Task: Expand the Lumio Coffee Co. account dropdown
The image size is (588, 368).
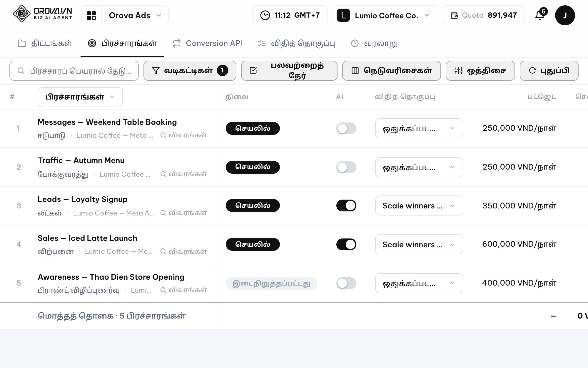Action: pyautogui.click(x=385, y=15)
